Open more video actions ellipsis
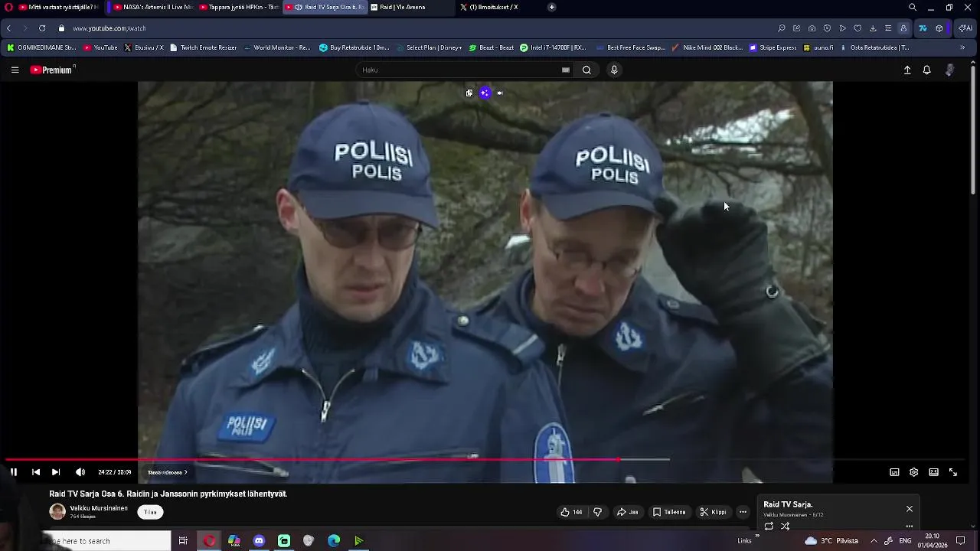The image size is (980, 551). pyautogui.click(x=743, y=512)
